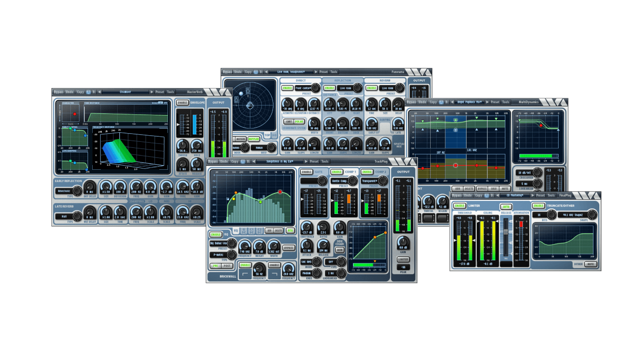Click Bypass in MasterVerb title bar

[x=58, y=92]
